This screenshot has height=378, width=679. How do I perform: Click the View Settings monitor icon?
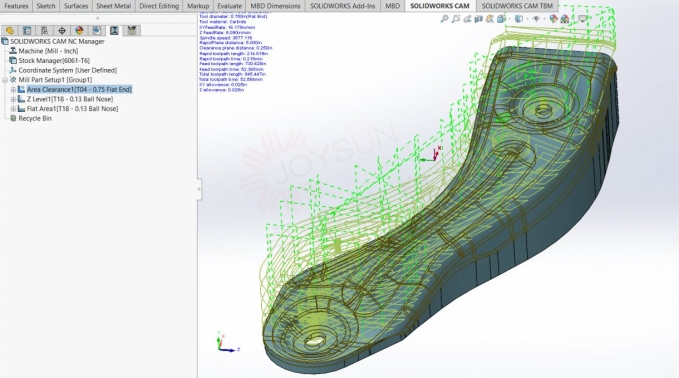tap(582, 19)
